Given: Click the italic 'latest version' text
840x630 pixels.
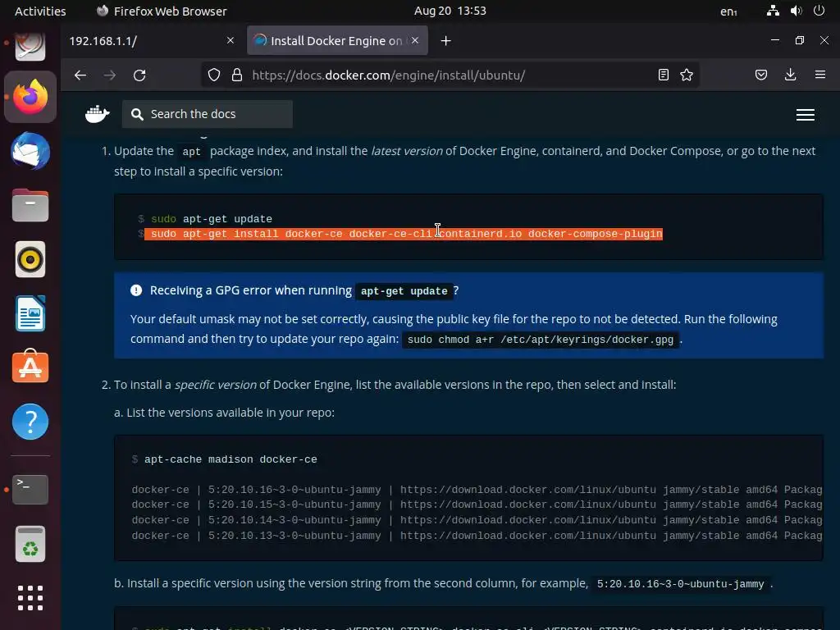Looking at the screenshot, I should coord(407,151).
